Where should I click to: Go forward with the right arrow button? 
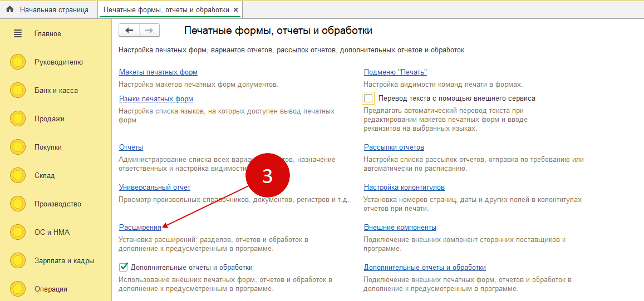tap(150, 31)
